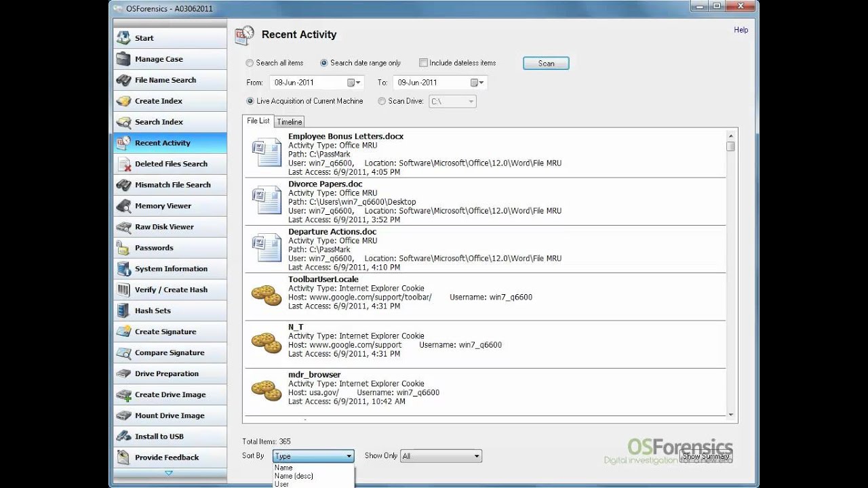
Task: Open the To date picker dropdown
Action: 477,83
